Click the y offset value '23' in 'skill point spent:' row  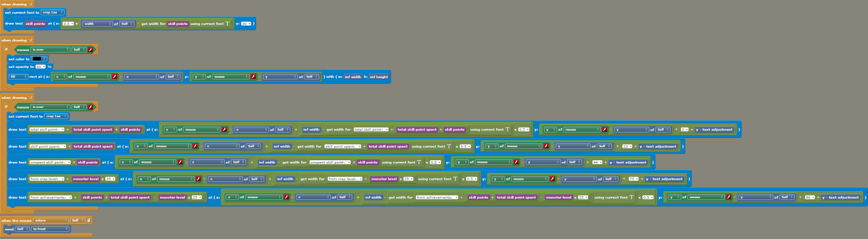(x=627, y=146)
